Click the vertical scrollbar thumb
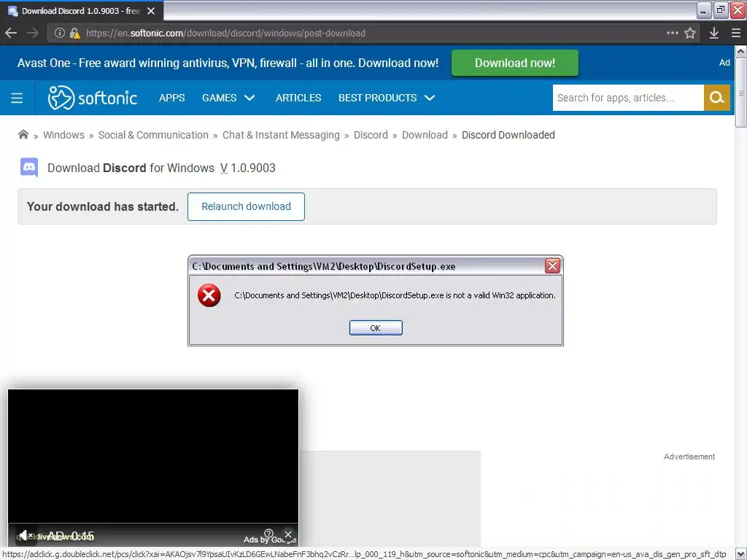The height and width of the screenshot is (560, 747). (741, 93)
